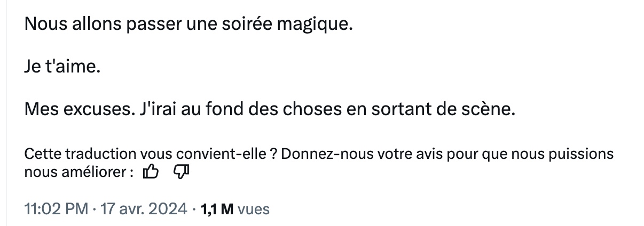Click the "Je t'aime." line
The height and width of the screenshot is (226, 644).
pyautogui.click(x=62, y=68)
